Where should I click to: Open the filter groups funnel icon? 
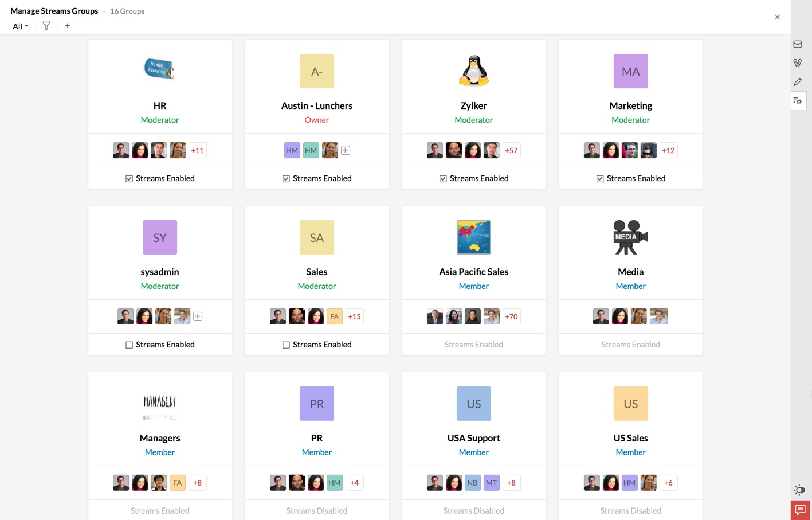[46, 26]
